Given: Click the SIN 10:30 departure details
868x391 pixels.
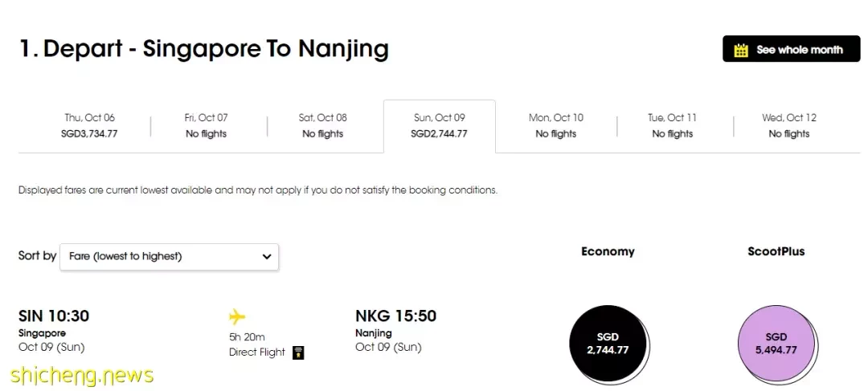Looking at the screenshot, I should (x=54, y=331).
